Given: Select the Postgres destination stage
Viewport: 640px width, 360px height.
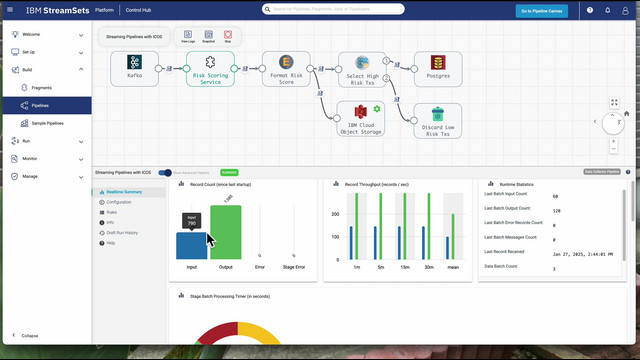Looking at the screenshot, I should 438,69.
